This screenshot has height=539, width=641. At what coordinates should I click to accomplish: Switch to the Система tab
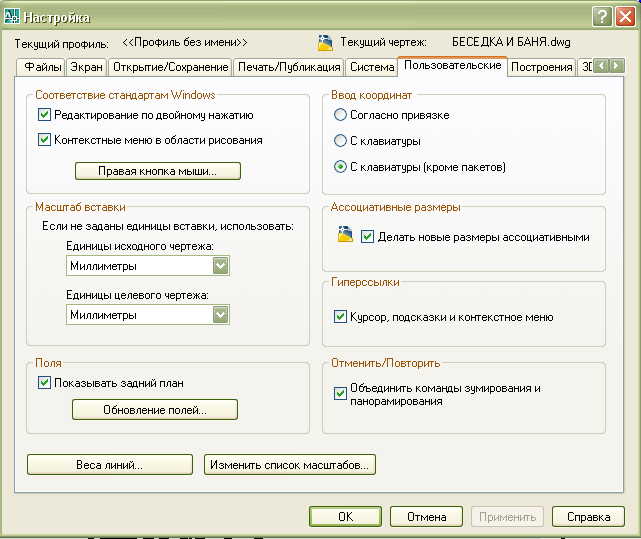pyautogui.click(x=370, y=68)
